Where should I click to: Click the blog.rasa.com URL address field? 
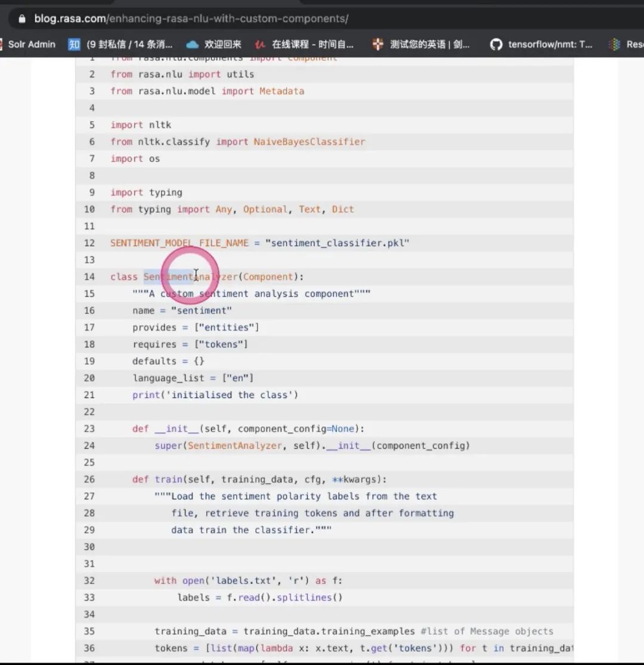(191, 18)
